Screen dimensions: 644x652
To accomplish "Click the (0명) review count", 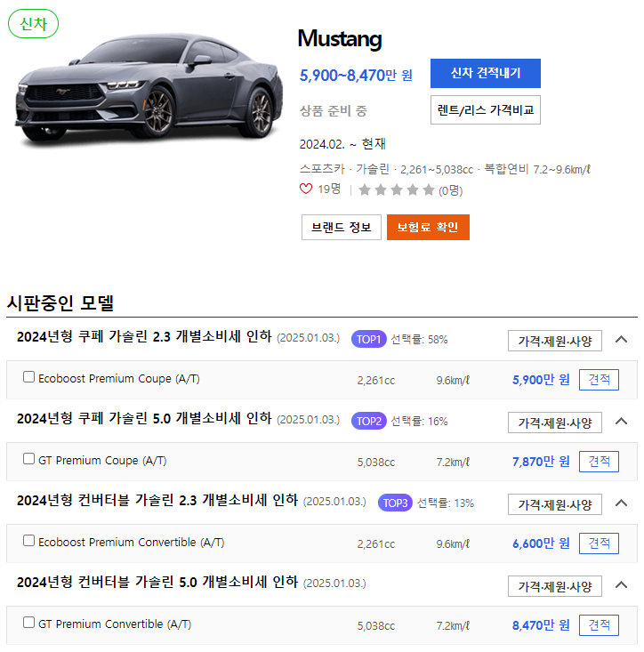I will 451,191.
